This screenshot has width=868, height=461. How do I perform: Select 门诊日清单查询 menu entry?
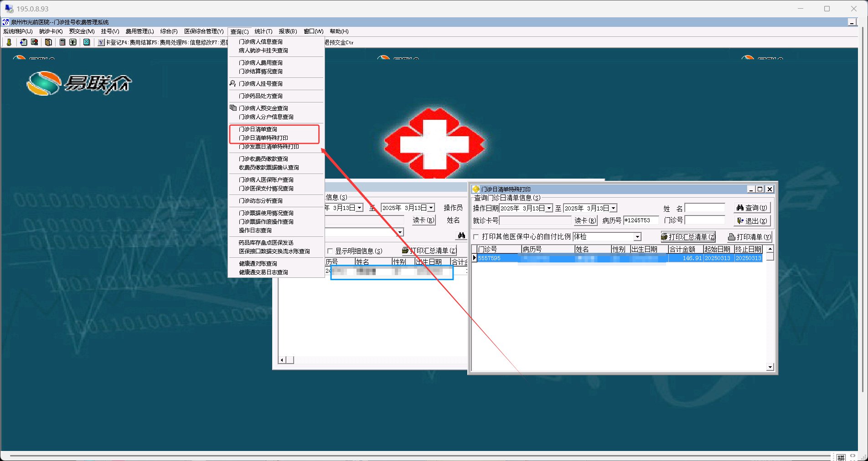(258, 129)
